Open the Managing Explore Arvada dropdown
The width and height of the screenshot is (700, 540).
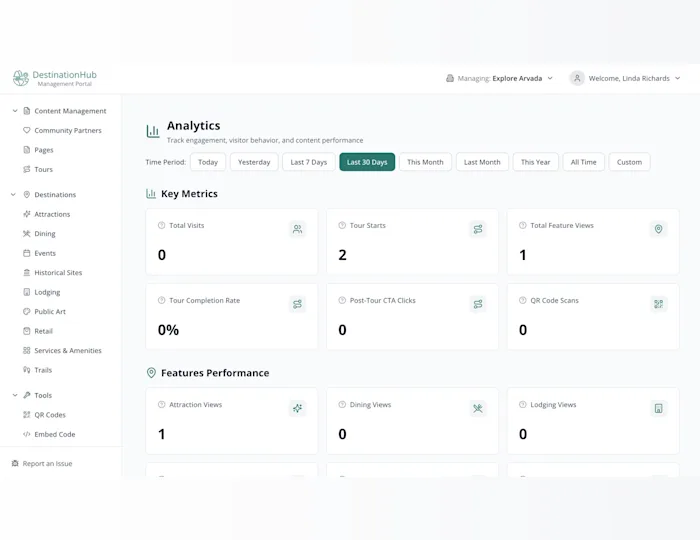[500, 78]
